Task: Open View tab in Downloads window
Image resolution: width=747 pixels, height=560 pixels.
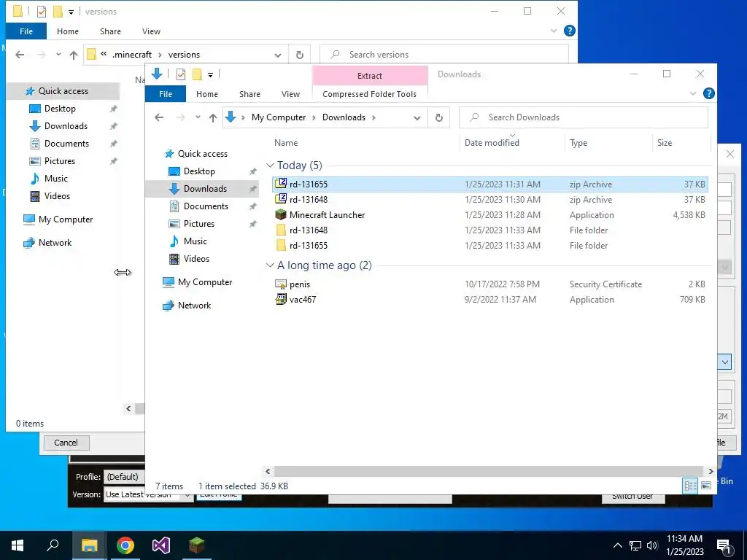Action: 290,94
